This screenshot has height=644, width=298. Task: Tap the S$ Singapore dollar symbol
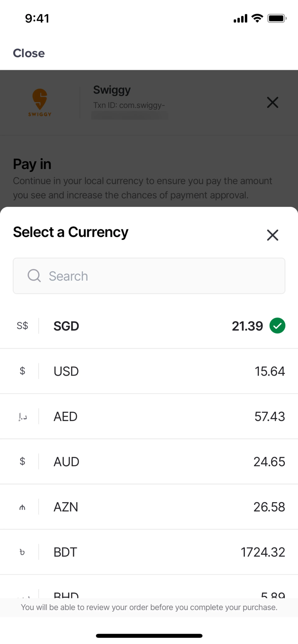point(22,326)
